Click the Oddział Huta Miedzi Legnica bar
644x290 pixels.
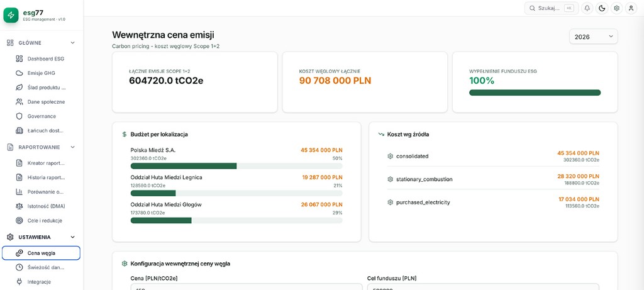pyautogui.click(x=236, y=193)
